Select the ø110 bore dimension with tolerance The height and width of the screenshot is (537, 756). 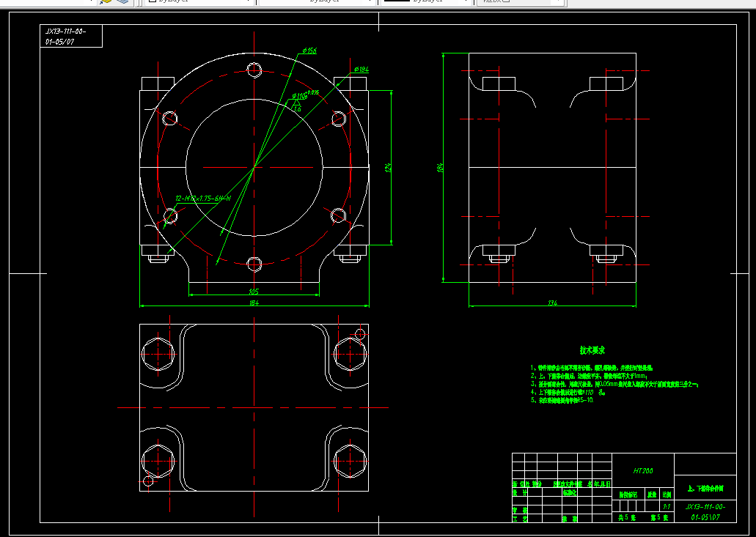305,95
